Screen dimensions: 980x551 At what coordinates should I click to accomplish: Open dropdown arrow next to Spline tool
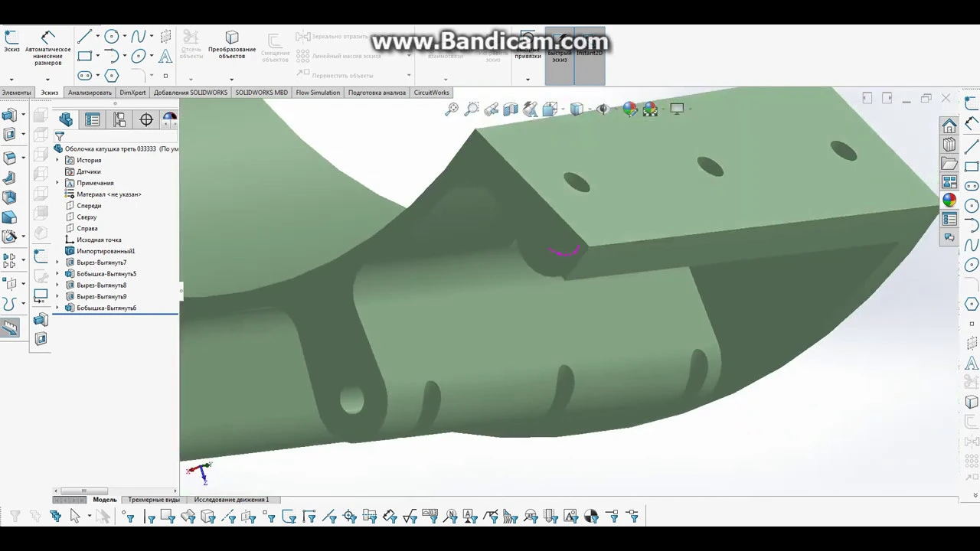pyautogui.click(x=151, y=37)
